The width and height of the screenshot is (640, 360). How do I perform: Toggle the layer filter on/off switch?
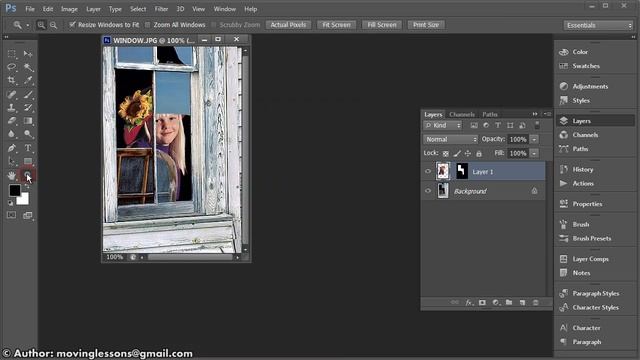537,125
